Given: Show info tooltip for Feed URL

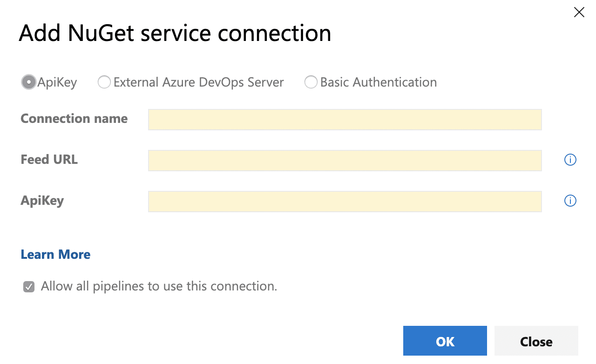Looking at the screenshot, I should tap(570, 160).
